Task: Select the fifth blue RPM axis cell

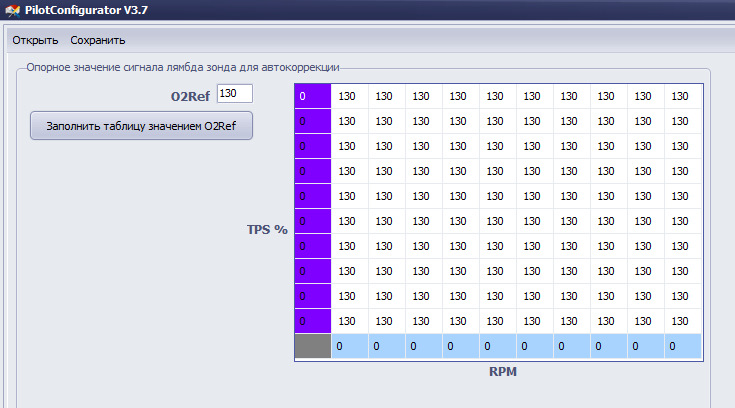Action: 498,346
